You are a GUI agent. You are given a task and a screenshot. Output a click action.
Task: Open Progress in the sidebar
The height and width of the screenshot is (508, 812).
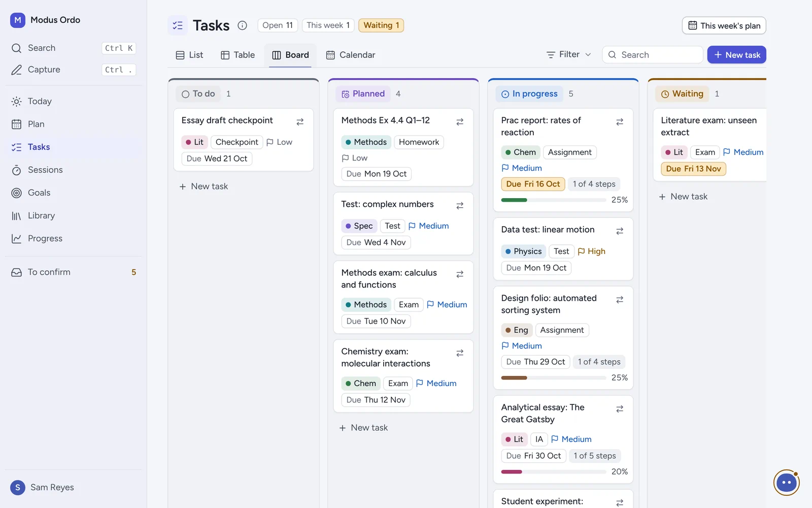click(74, 238)
